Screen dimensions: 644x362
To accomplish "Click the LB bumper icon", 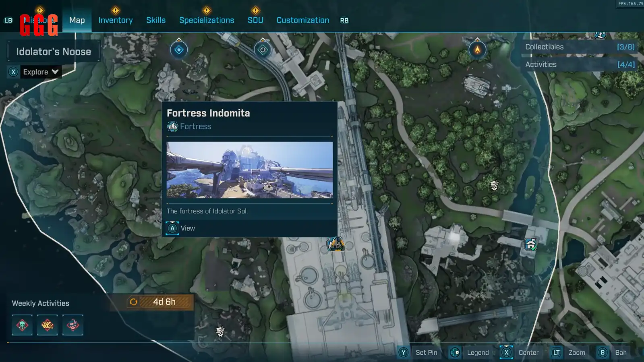I will pyautogui.click(x=8, y=20).
